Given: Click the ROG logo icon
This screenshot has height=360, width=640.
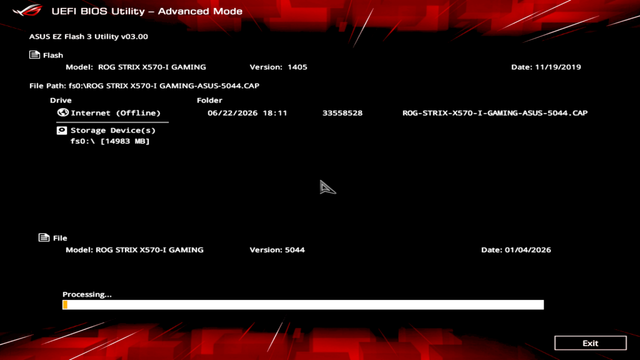Looking at the screenshot, I should pyautogui.click(x=27, y=10).
